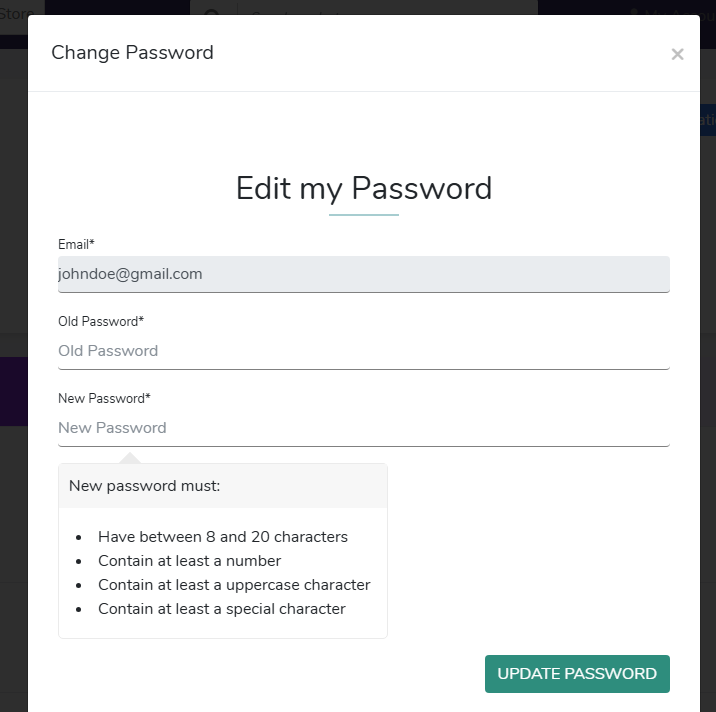Click the Edit my Password heading

point(364,188)
